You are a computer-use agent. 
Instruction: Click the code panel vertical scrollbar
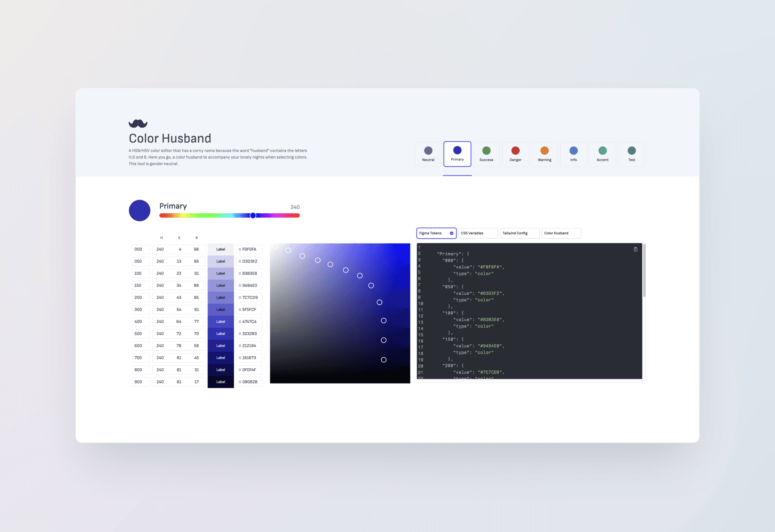coord(644,270)
